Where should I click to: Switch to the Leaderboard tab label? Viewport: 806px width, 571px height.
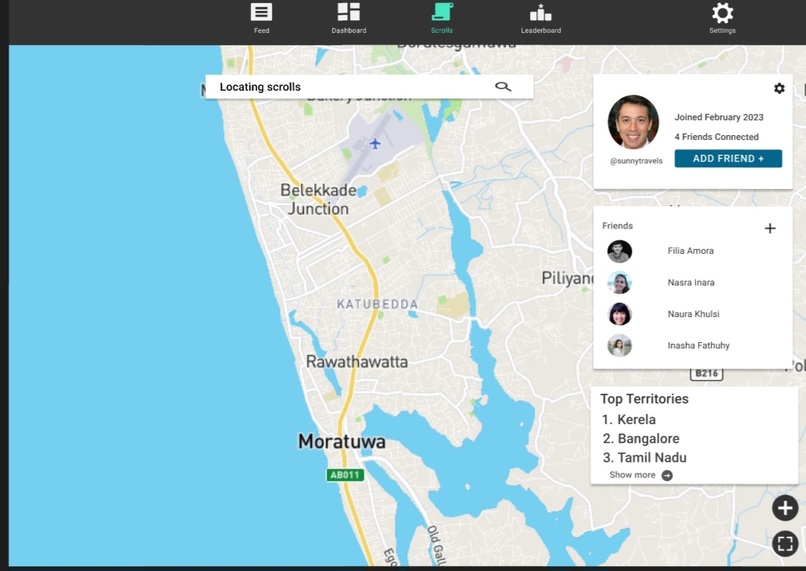click(541, 31)
